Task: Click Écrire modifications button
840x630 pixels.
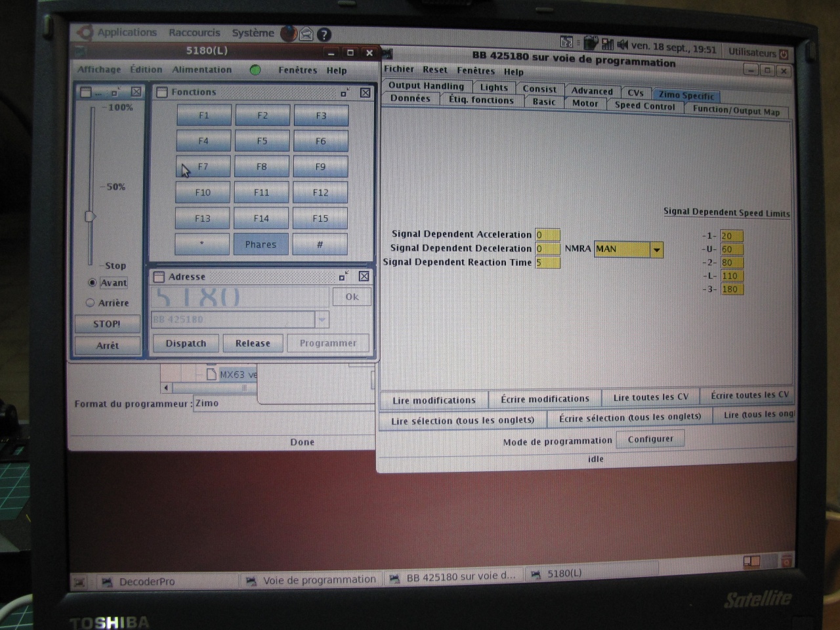Action: pyautogui.click(x=545, y=399)
